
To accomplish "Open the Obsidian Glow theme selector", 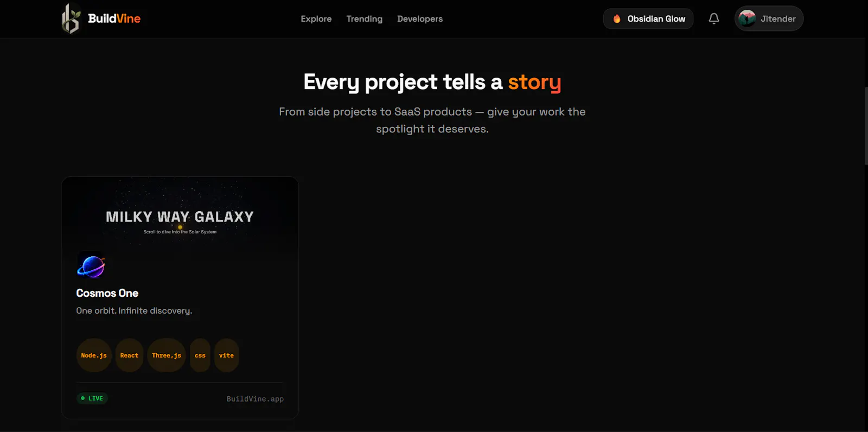I will pos(648,18).
